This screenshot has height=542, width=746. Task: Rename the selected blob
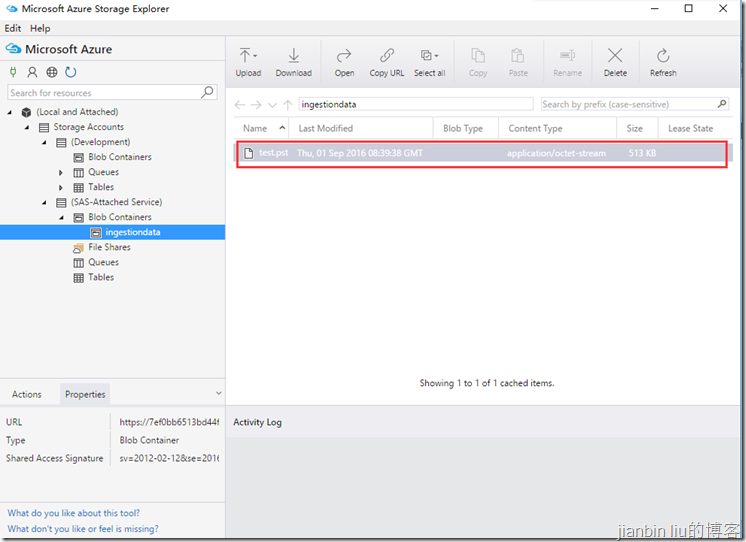point(567,62)
